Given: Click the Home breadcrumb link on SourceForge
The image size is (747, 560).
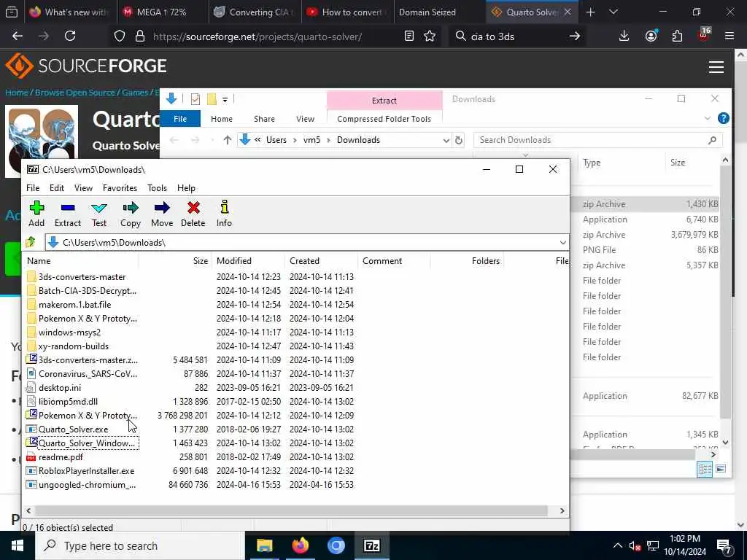Looking at the screenshot, I should coord(17,93).
